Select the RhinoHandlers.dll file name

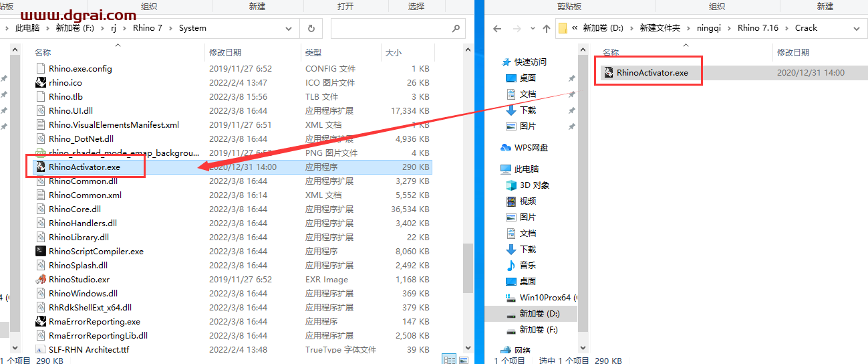click(83, 223)
